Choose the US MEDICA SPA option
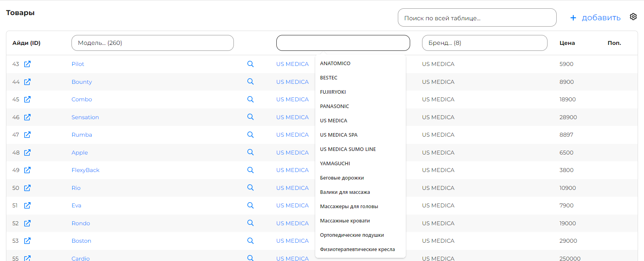 click(361, 135)
